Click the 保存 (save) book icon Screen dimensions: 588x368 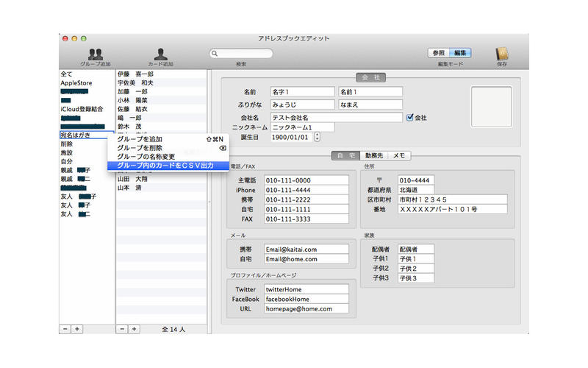tap(502, 54)
